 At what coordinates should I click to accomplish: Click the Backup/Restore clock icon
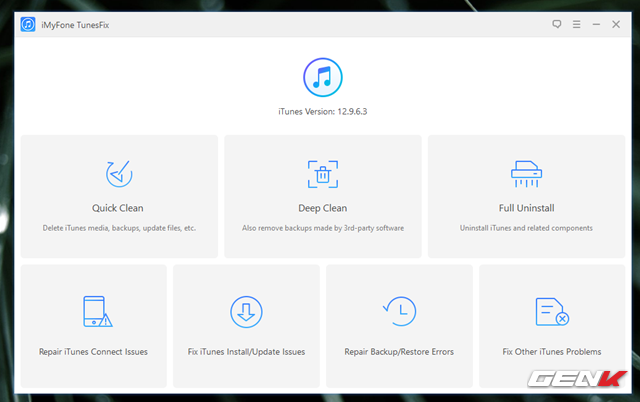400,311
